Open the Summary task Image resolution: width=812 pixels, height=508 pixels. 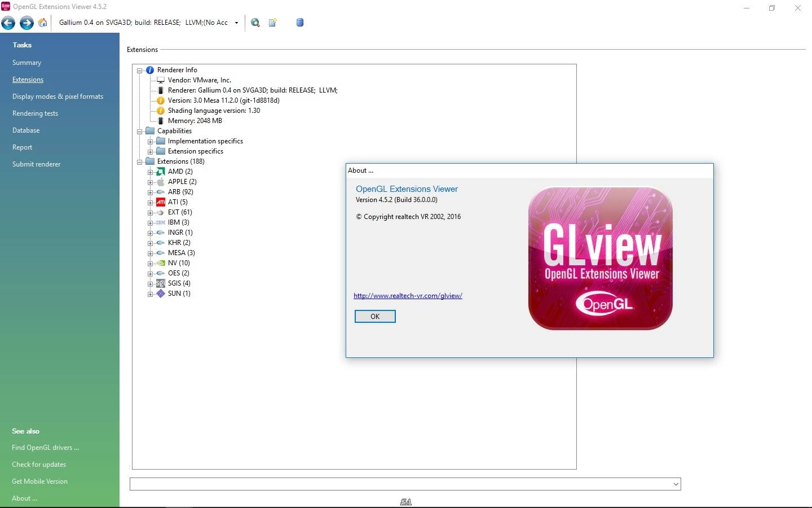(x=27, y=63)
